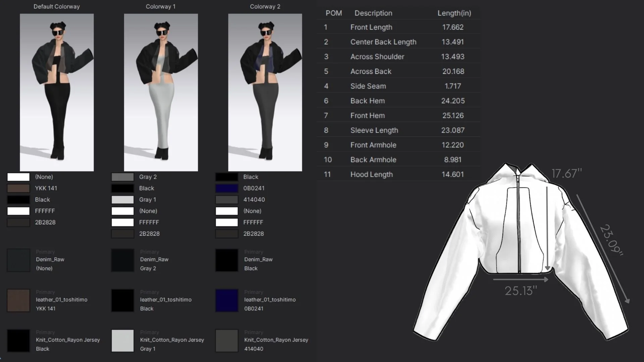Click the Denim_Raw Gray 2 fabric swatch

122,260
